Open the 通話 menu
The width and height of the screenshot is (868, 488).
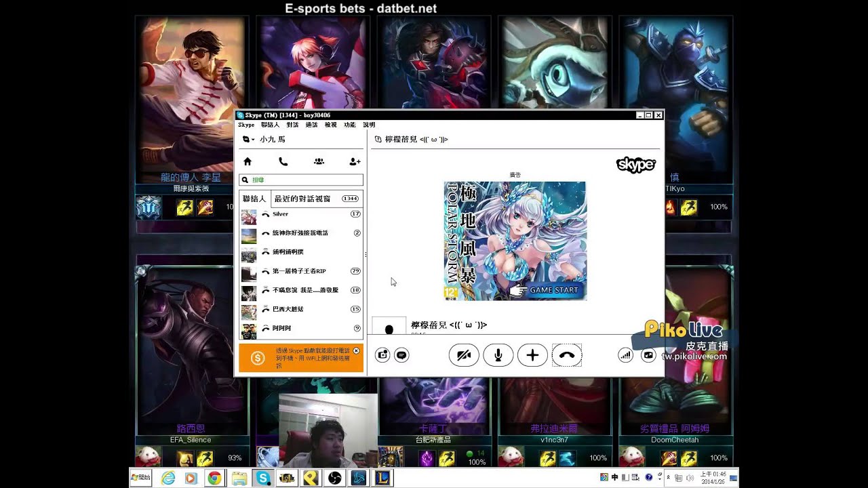(311, 125)
